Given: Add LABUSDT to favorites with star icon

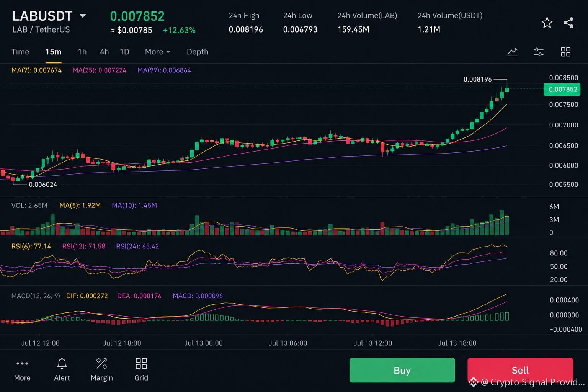Looking at the screenshot, I should coord(547,23).
